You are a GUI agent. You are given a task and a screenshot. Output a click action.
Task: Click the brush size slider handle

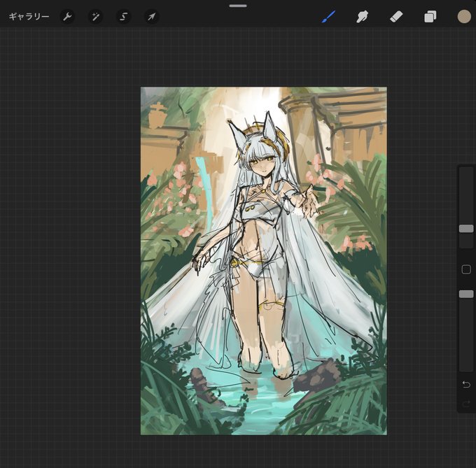466,229
